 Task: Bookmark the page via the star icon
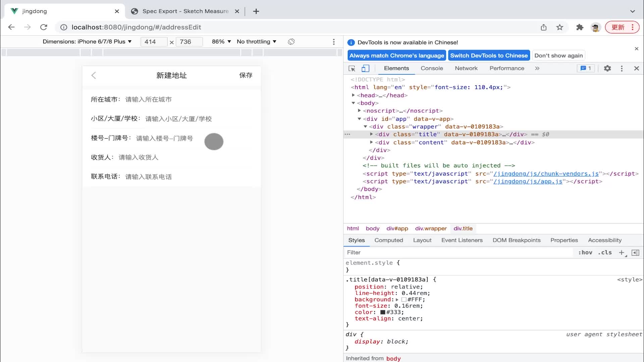(x=559, y=27)
